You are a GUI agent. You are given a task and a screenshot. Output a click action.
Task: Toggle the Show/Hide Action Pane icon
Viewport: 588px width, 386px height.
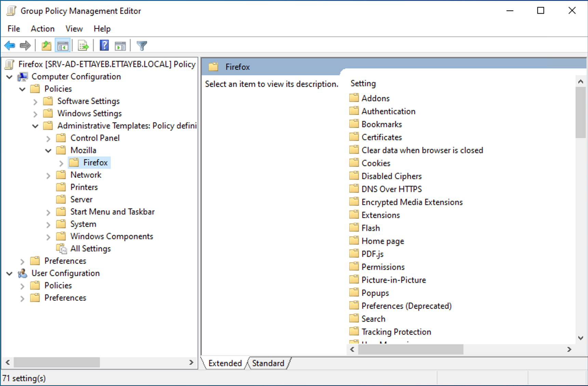[x=120, y=45]
